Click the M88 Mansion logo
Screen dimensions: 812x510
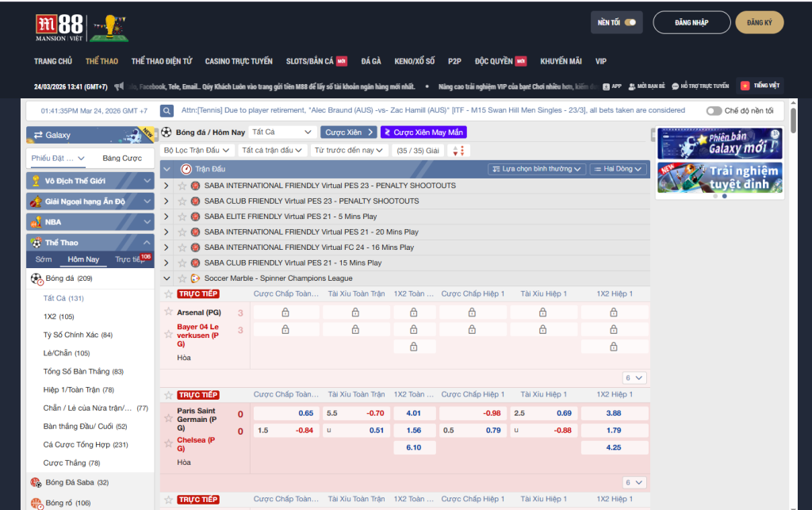tap(59, 28)
